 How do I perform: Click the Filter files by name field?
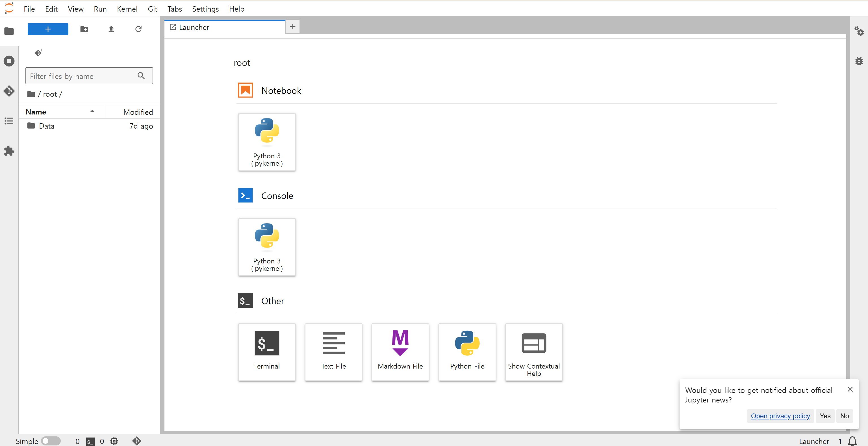coord(89,76)
